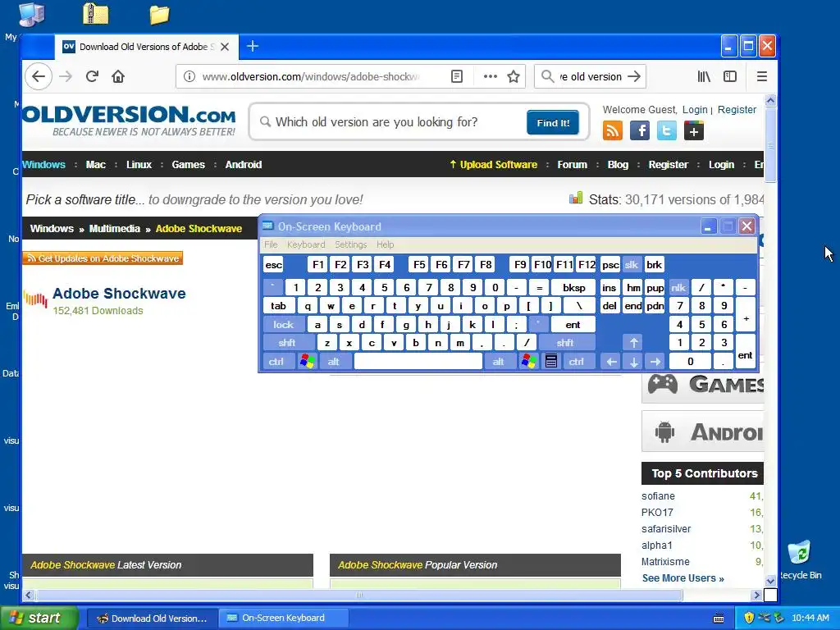Open a new tab with plus button
Screen dimensions: 840x630
[x=253, y=47]
